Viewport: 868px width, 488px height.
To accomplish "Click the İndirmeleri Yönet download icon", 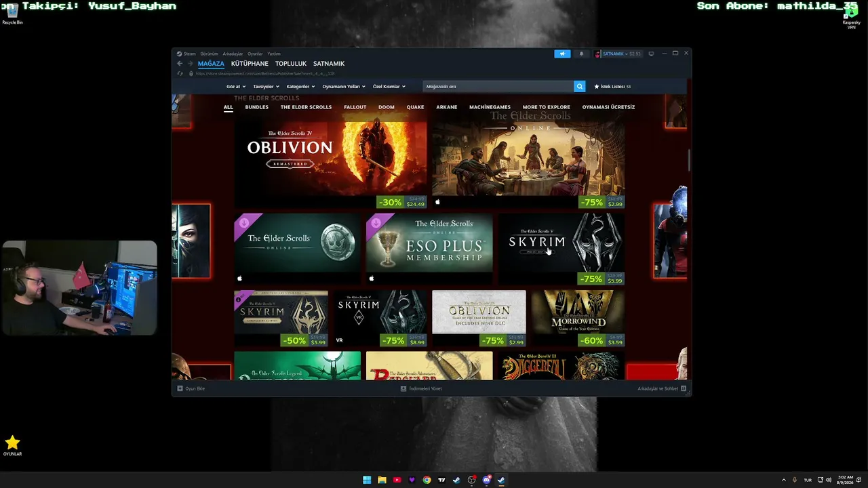I will tap(403, 388).
